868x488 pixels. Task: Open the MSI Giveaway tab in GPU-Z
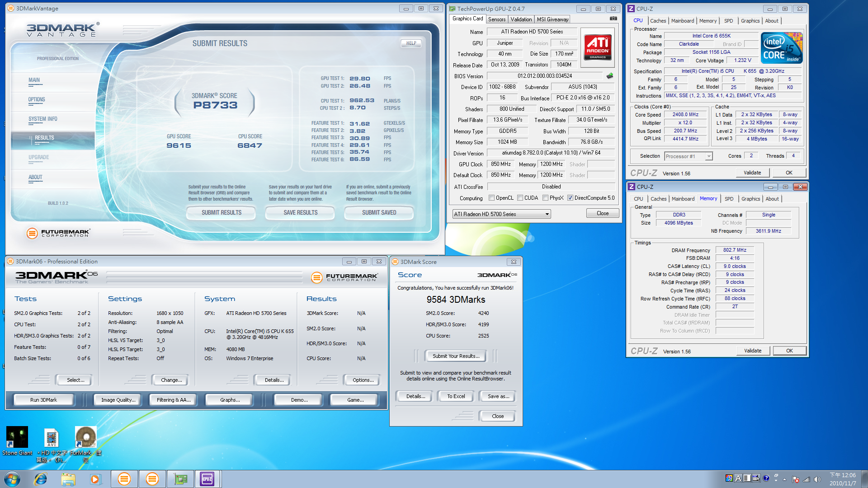552,19
